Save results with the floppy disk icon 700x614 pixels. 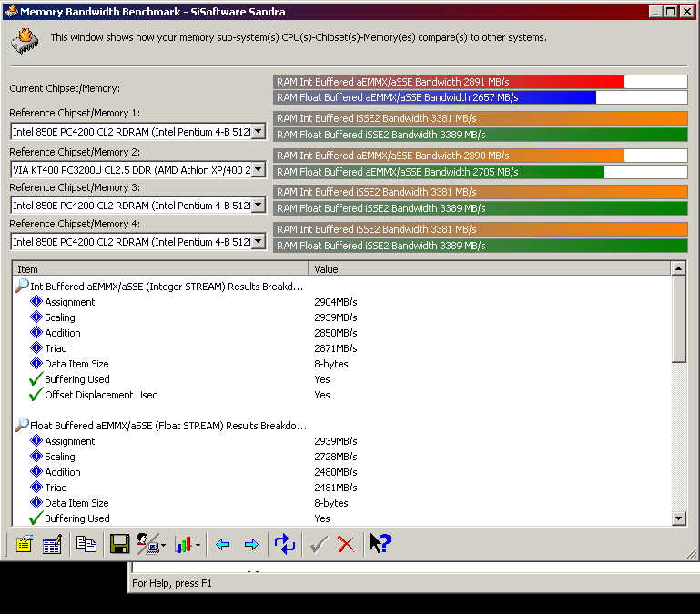[119, 544]
